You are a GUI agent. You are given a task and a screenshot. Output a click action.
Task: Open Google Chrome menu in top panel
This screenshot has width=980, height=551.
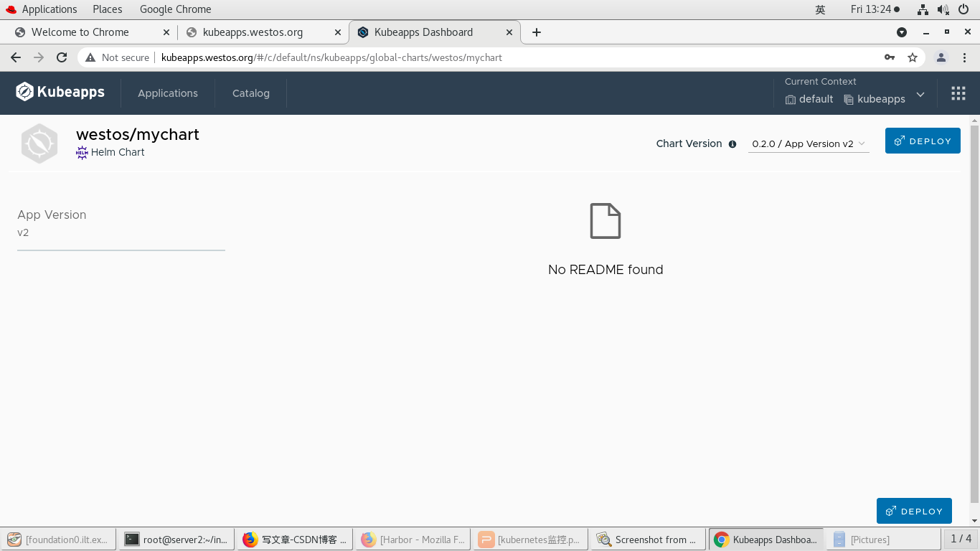[x=176, y=9]
